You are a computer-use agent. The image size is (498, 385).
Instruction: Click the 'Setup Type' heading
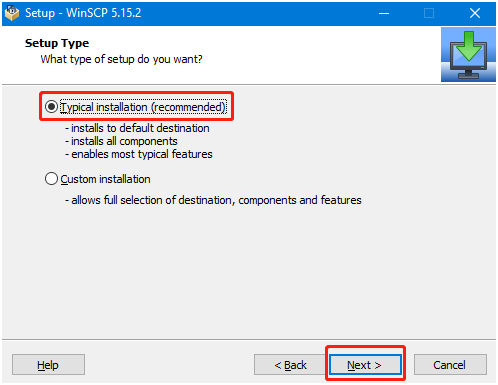tap(57, 43)
